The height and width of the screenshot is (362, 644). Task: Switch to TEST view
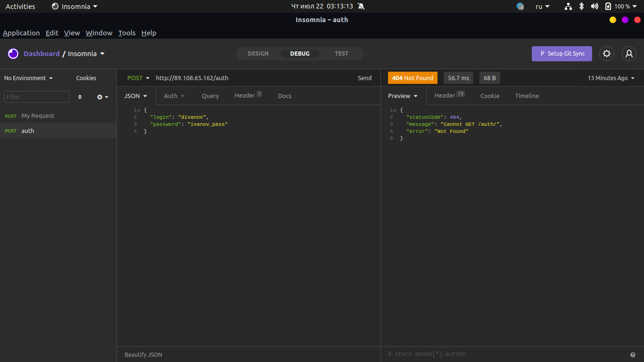point(342,54)
